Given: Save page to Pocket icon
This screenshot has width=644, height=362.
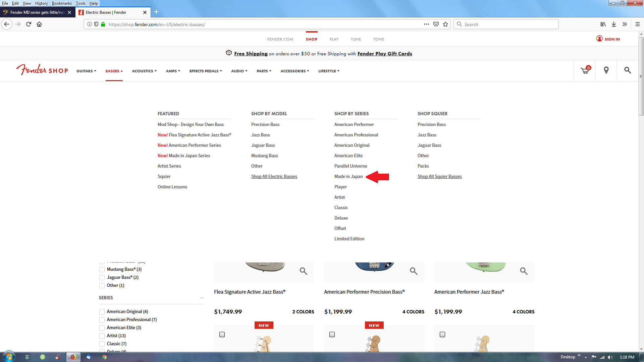Looking at the screenshot, I should (436, 24).
